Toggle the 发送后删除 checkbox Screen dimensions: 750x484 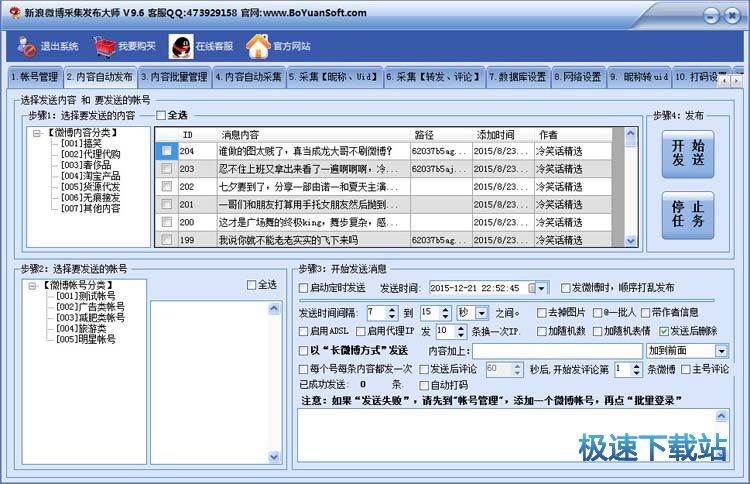(x=664, y=331)
